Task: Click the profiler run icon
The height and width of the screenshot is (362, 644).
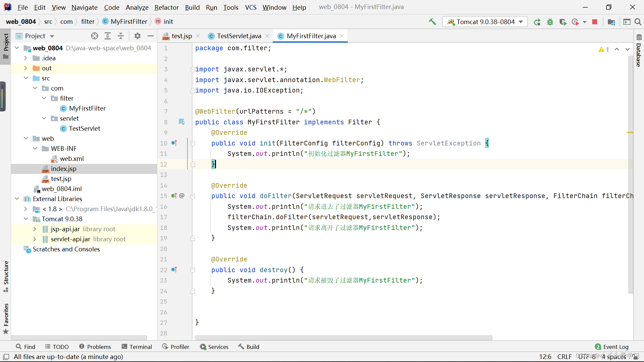Action: tap(576, 22)
